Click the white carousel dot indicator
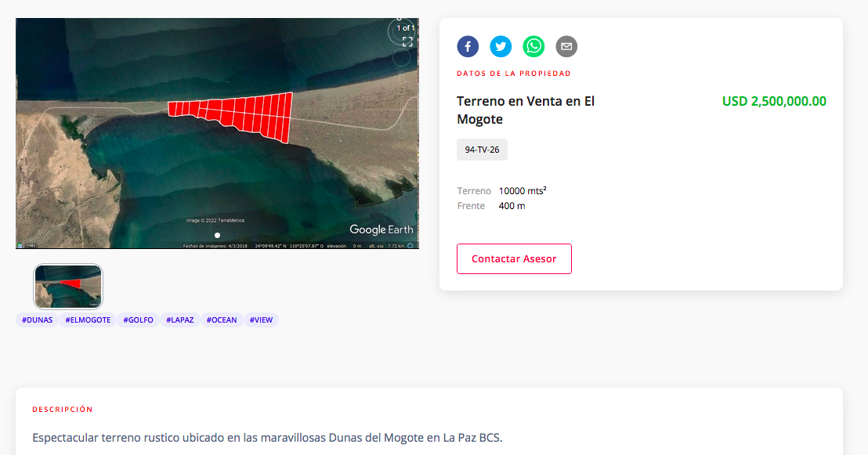This screenshot has width=868, height=455. click(218, 235)
